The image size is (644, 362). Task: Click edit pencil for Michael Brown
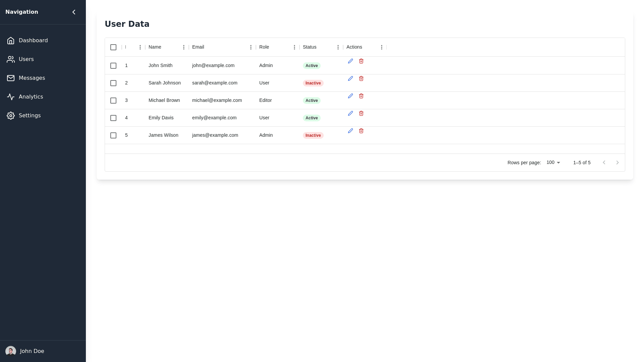tap(351, 96)
